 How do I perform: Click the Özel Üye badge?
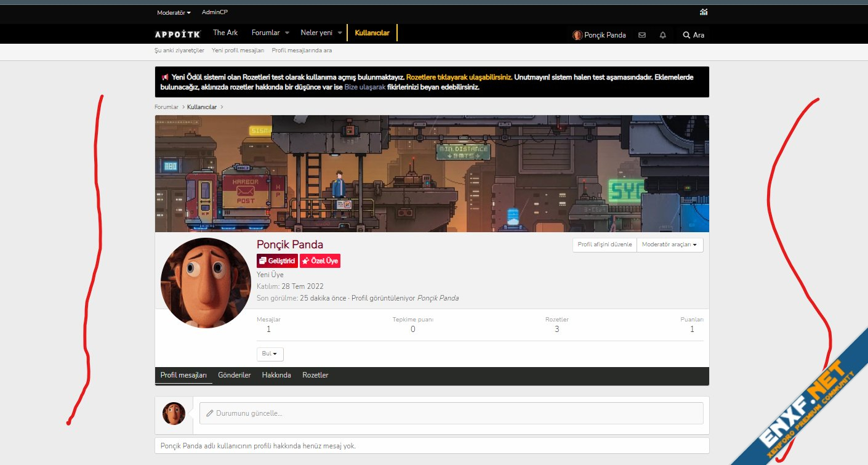pos(319,261)
